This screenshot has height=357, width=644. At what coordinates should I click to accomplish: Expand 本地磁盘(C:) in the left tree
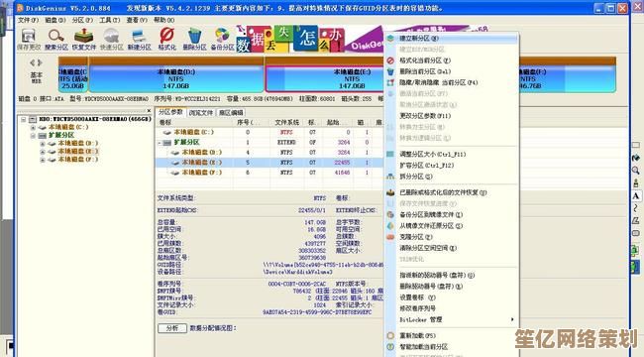coord(33,128)
